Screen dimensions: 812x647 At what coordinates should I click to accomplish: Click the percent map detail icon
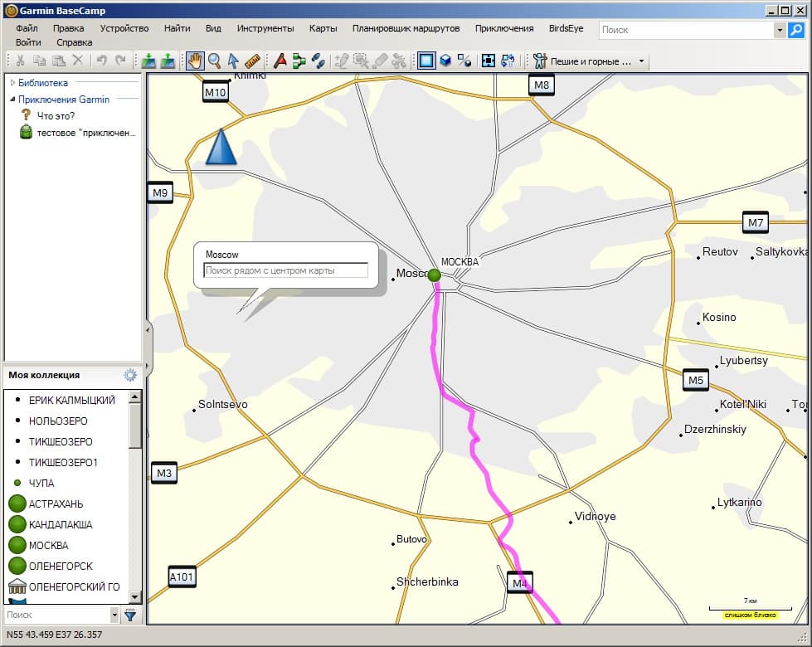pyautogui.click(x=464, y=61)
